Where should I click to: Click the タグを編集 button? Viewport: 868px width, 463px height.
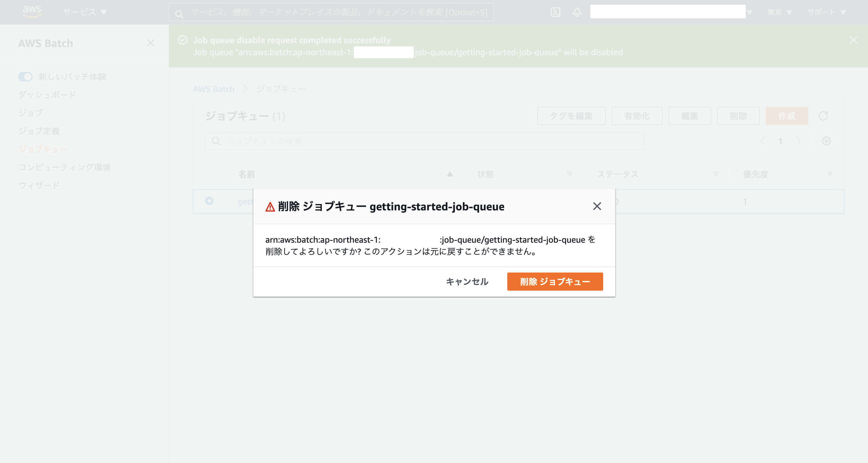(571, 116)
